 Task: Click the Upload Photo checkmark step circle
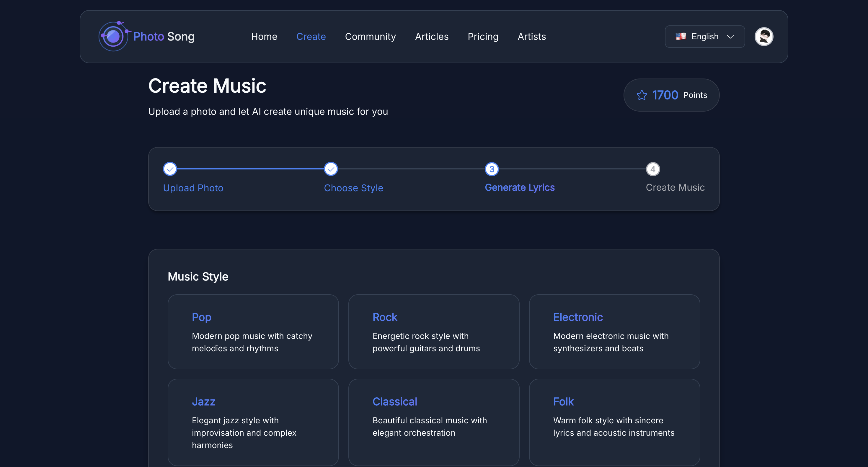(170, 169)
